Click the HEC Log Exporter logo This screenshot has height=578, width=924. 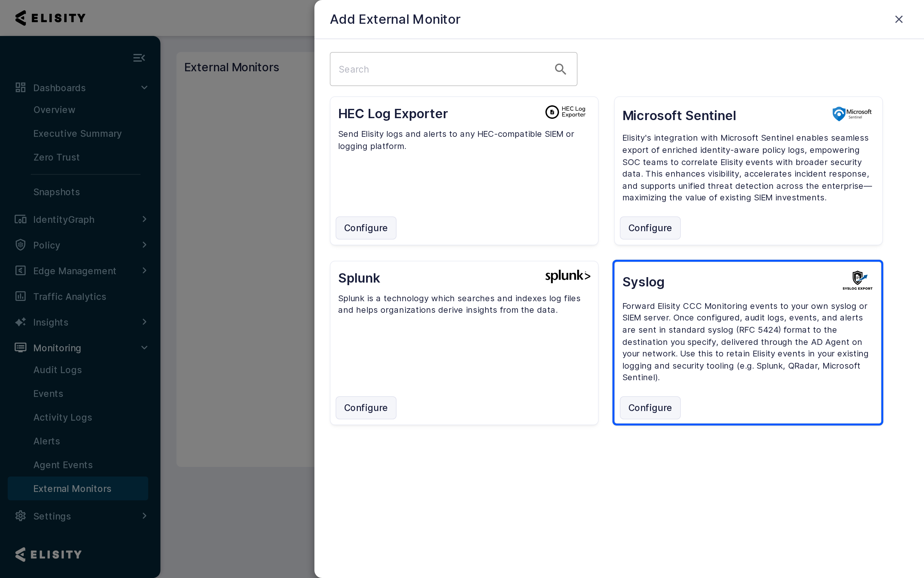point(566,112)
